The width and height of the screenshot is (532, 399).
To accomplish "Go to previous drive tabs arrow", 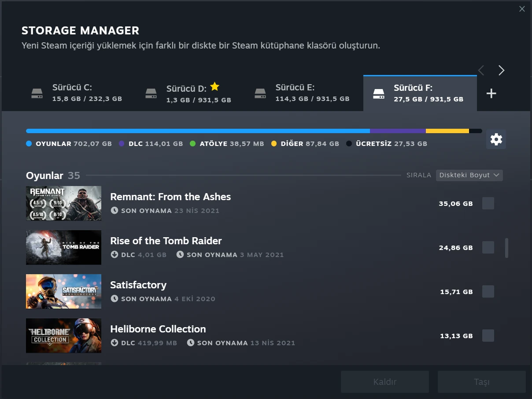I will pos(481,71).
